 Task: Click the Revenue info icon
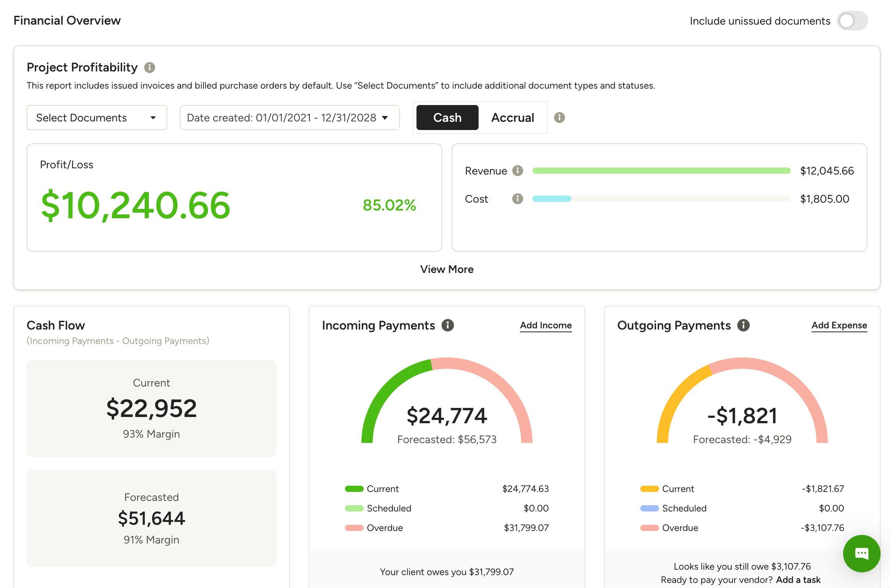pyautogui.click(x=518, y=171)
